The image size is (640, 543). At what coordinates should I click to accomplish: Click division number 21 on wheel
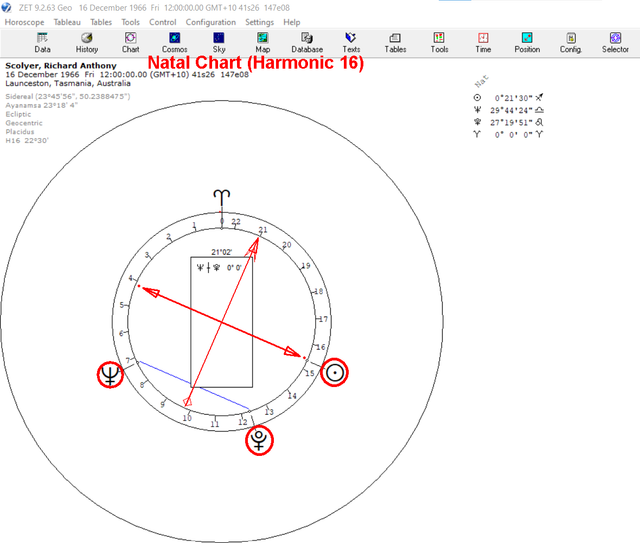click(263, 230)
